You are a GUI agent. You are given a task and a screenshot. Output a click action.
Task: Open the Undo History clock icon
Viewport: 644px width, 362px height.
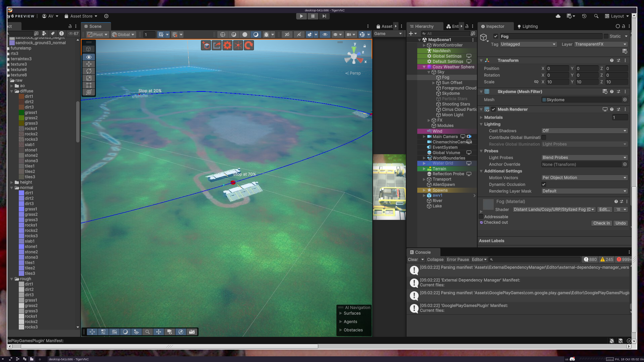click(x=584, y=16)
